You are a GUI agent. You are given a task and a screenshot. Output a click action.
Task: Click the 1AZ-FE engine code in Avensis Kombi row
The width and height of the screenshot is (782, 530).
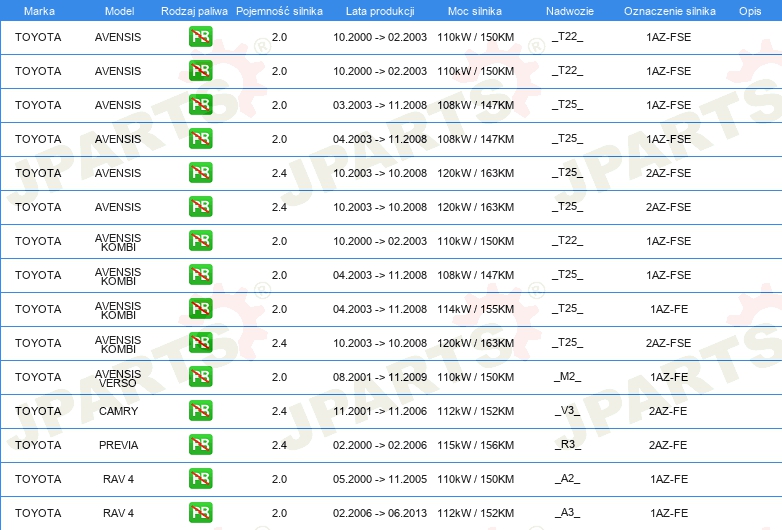669,309
